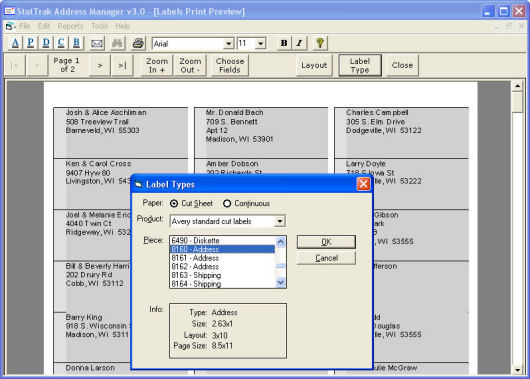530x379 pixels.
Task: Select 6490 - Diskette piece
Action: tap(223, 240)
